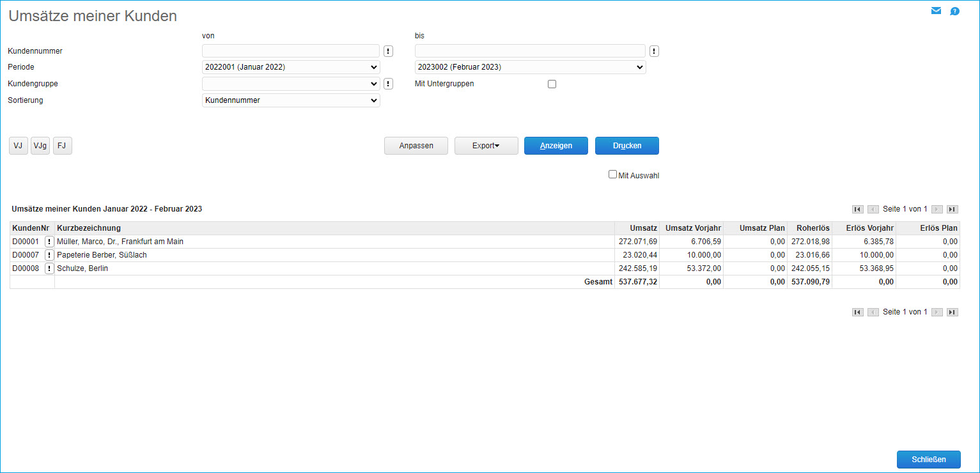
Task: Toggle the Mit Auswahl checkbox
Action: [x=612, y=174]
